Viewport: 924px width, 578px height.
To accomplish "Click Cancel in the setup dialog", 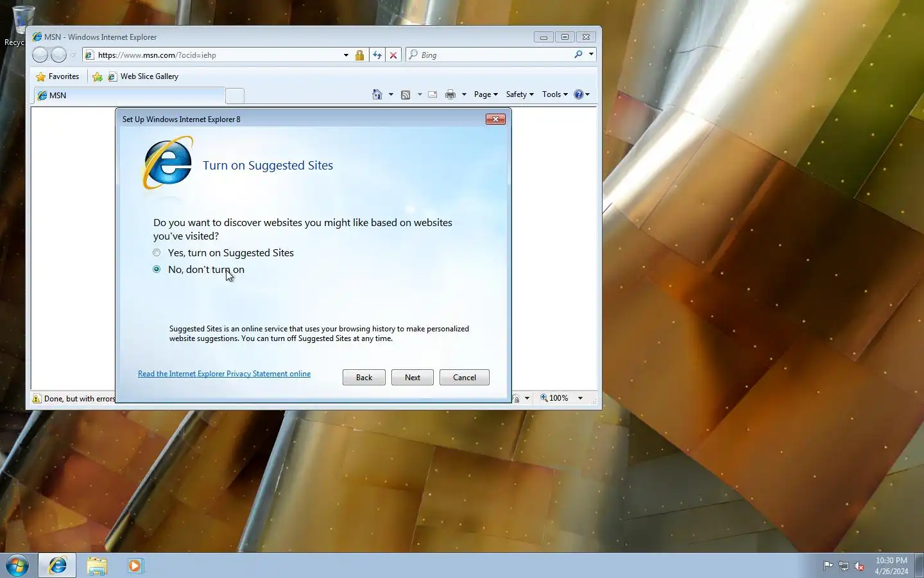I will 465,378.
